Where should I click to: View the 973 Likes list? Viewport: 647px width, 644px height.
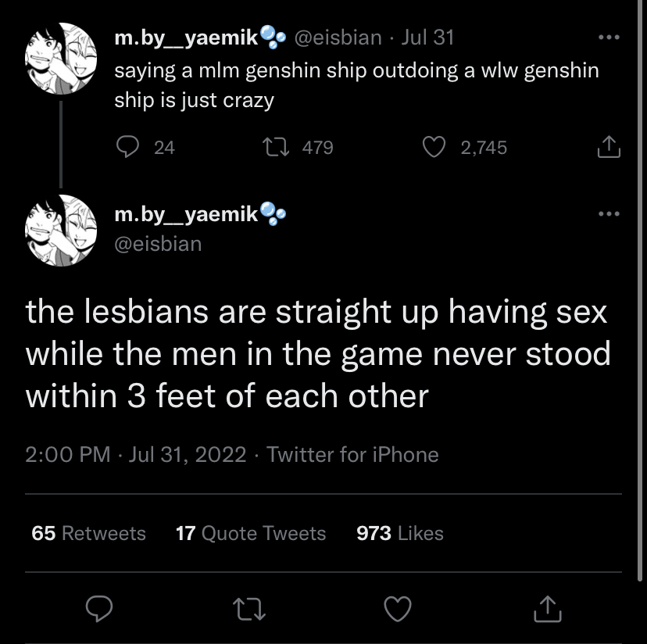(x=400, y=533)
